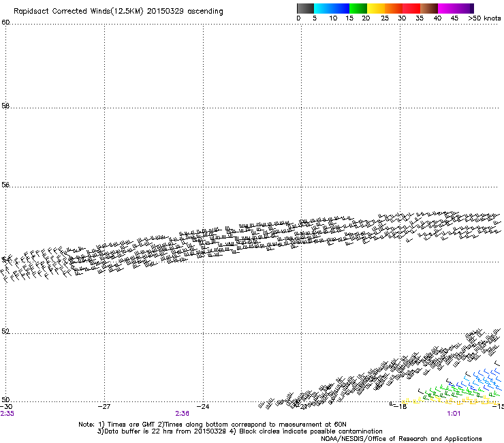Click the '30' label under the color bar

(x=402, y=18)
